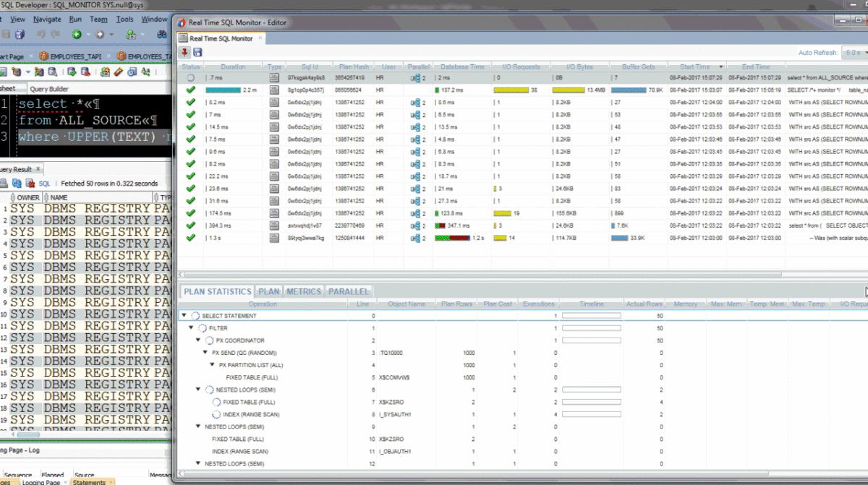Image resolution: width=868 pixels, height=485 pixels.
Task: Click the save icon in SQL Monitor toolbar
Action: [197, 52]
